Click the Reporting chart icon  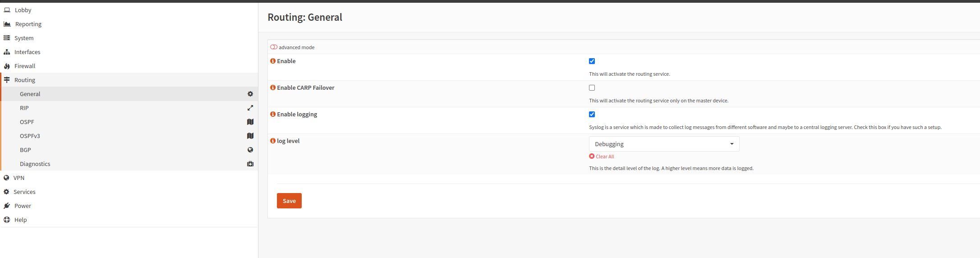coord(7,24)
